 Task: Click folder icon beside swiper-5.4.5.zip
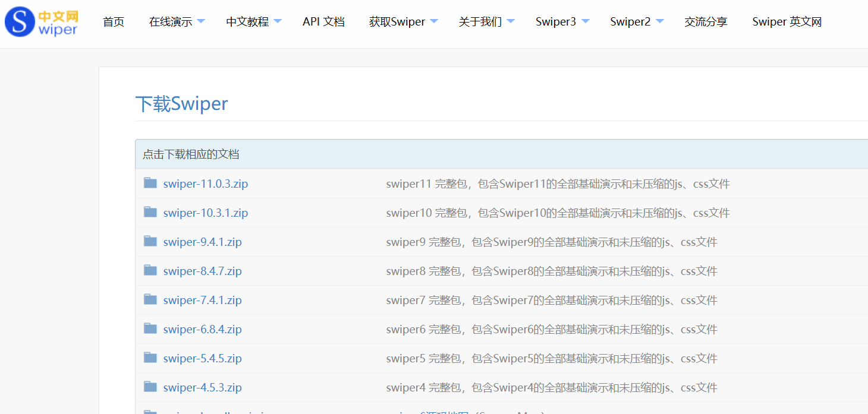coord(150,358)
